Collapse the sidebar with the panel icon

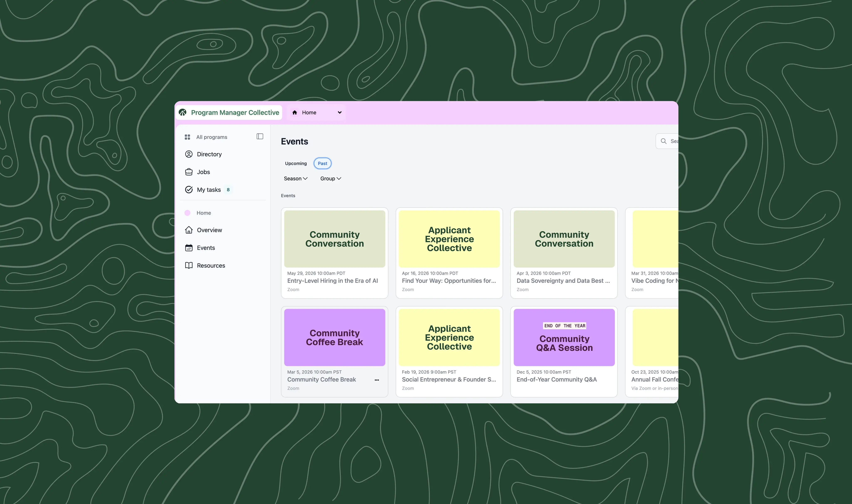(260, 136)
